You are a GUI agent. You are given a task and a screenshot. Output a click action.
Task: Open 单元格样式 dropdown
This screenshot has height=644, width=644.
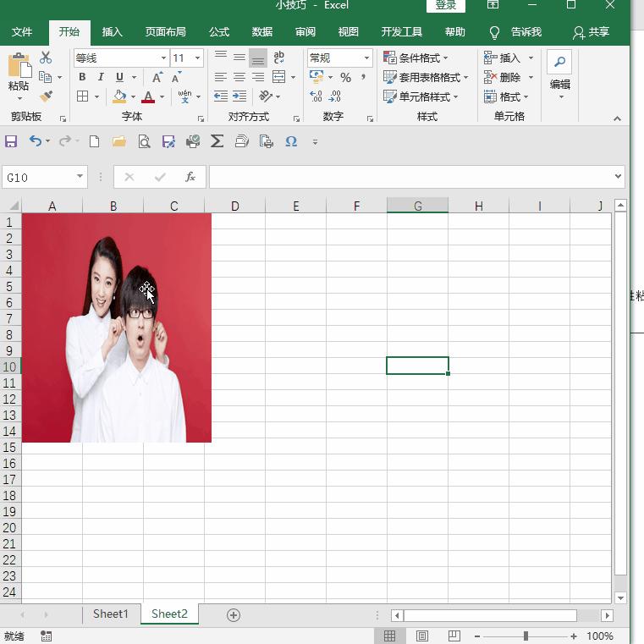click(x=421, y=97)
